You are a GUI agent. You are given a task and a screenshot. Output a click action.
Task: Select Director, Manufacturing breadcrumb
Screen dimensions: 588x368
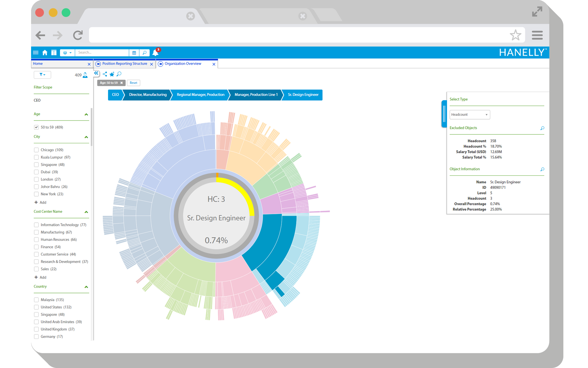point(148,95)
